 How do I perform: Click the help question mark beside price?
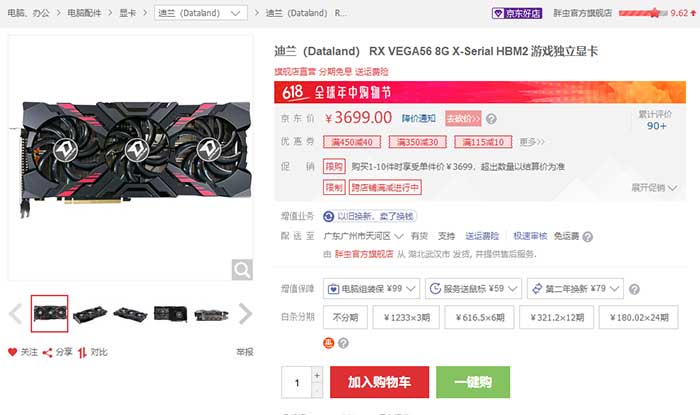491,119
